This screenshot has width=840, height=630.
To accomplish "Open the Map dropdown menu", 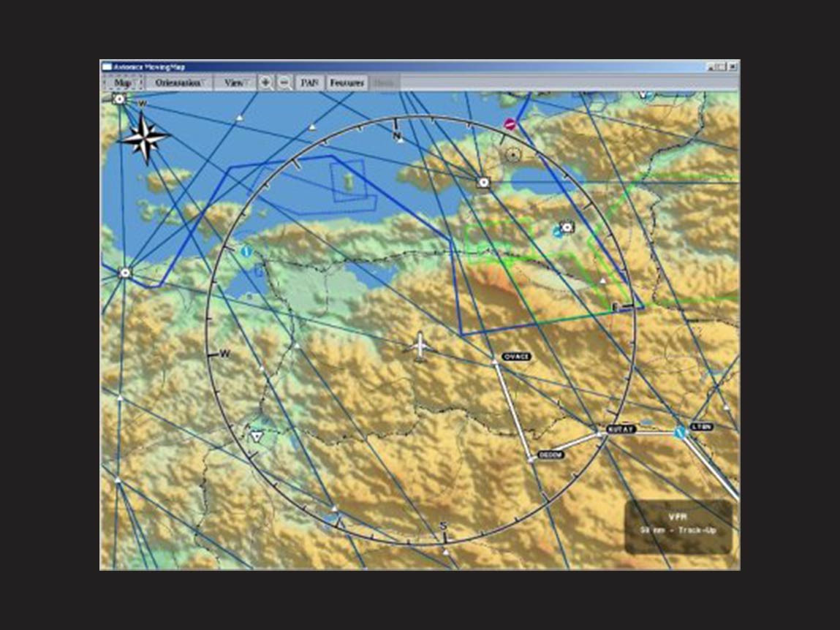I will tap(123, 83).
